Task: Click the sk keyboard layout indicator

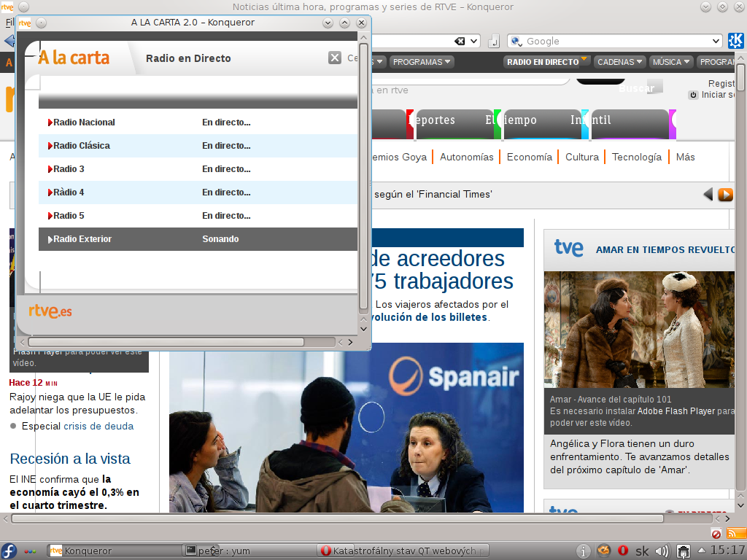Action: pos(642,551)
